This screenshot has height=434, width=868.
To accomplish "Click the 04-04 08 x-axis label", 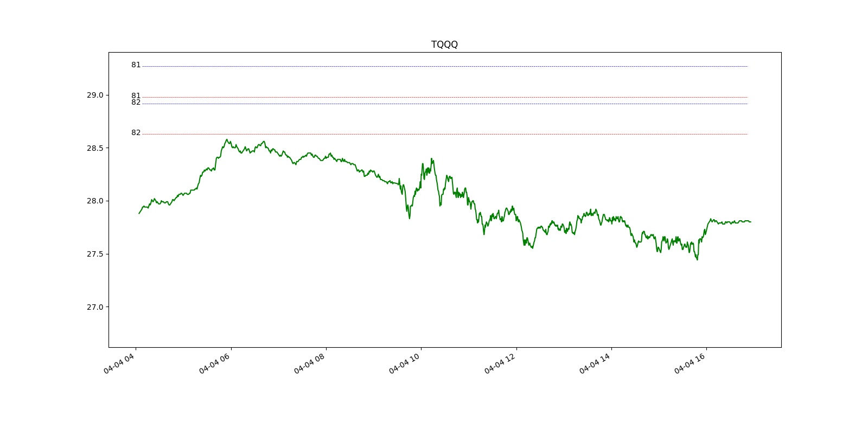I will (309, 363).
